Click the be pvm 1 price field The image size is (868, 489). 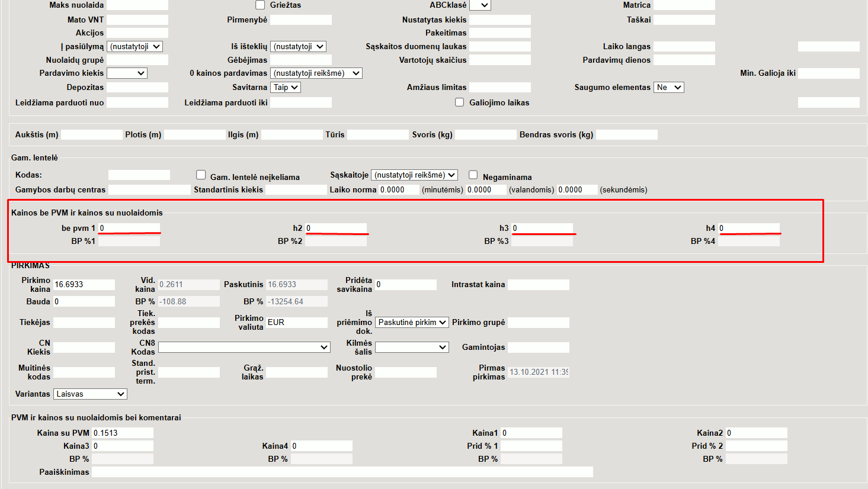pyautogui.click(x=129, y=228)
